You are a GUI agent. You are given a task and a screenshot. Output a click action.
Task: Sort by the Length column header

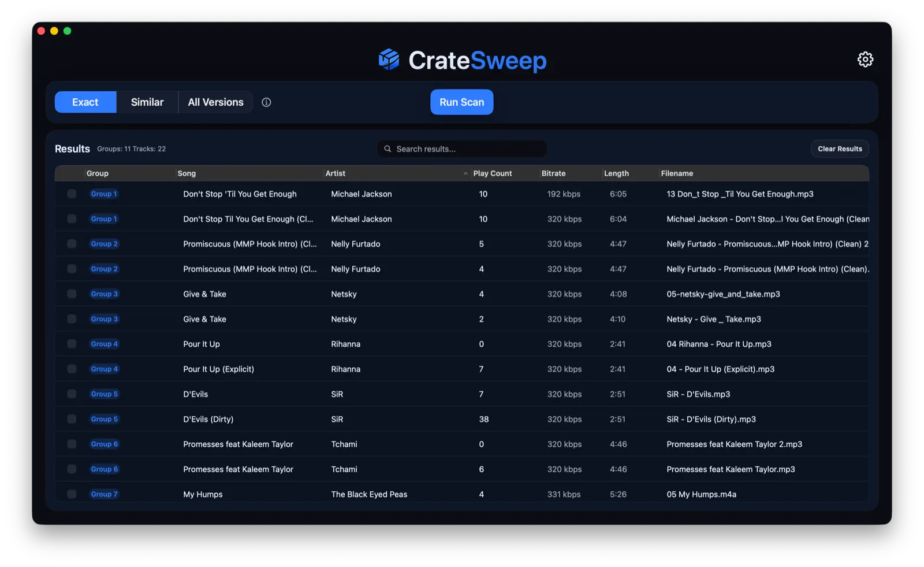(x=616, y=173)
